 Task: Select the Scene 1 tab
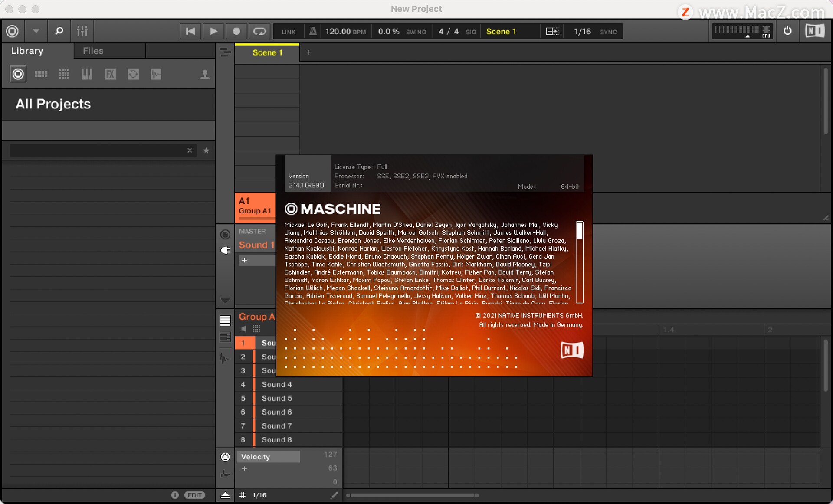click(267, 52)
